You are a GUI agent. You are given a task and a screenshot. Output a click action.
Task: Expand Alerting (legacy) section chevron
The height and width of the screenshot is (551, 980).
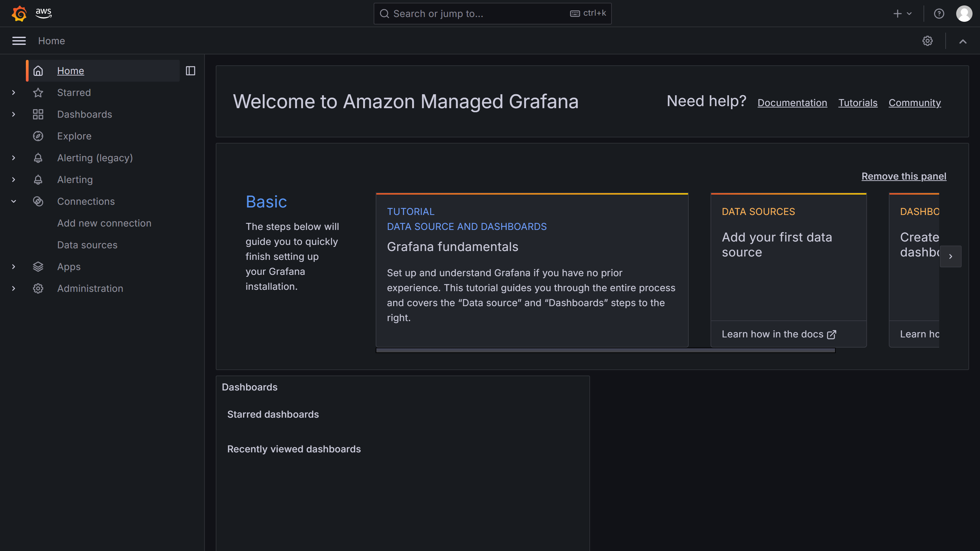(x=14, y=158)
